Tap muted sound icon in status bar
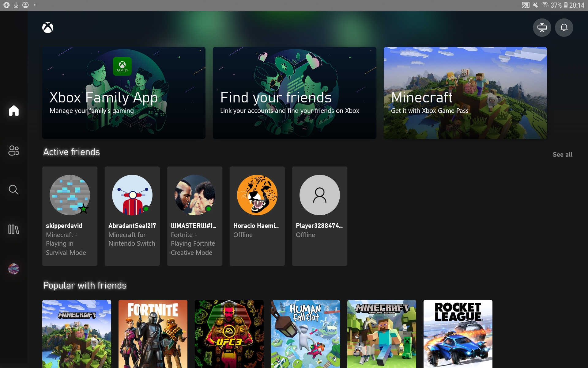Viewport: 588px width, 368px height. tap(536, 5)
